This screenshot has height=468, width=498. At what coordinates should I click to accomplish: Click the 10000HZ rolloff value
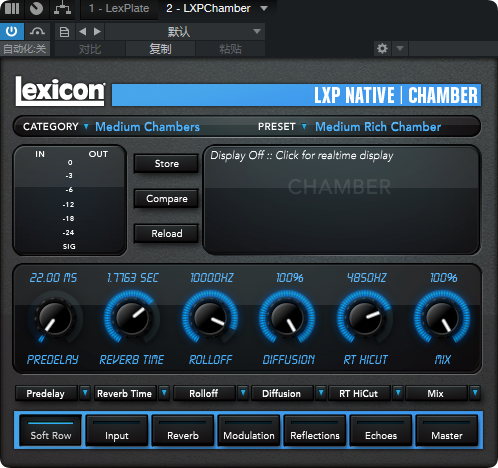212,278
